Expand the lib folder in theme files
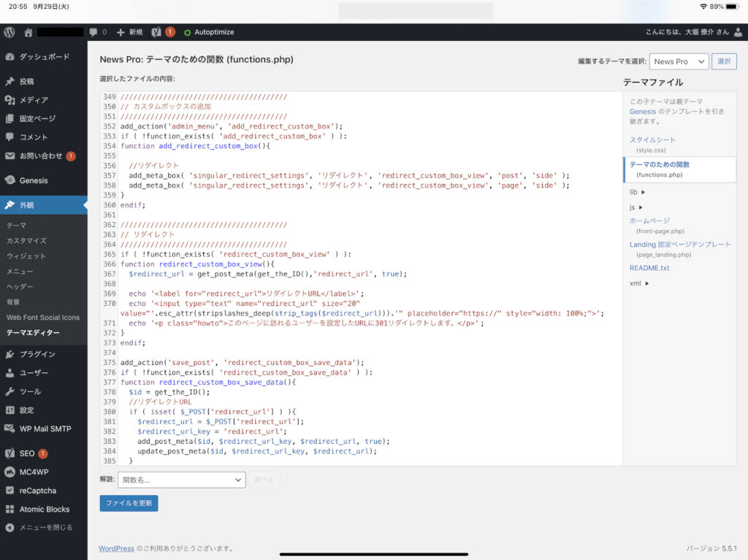This screenshot has width=748, height=560. 638,192
